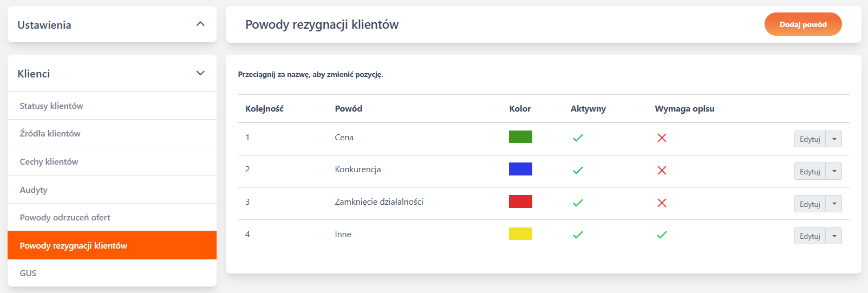Screen dimensions: 868x293
Task: Click Edytuj for Zamknięcie działalności
Action: [810, 204]
